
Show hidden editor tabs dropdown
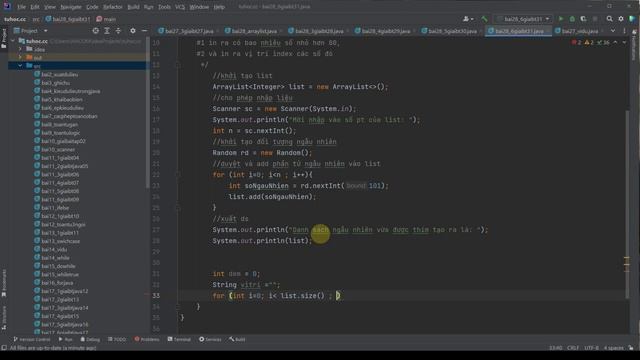[x=613, y=31]
